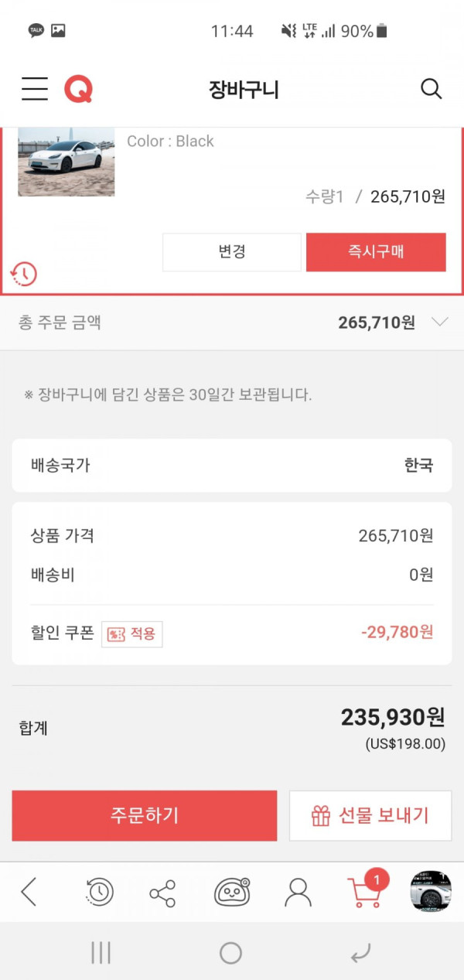Click the 주문하기 order button
This screenshot has width=464, height=980.
click(x=145, y=815)
